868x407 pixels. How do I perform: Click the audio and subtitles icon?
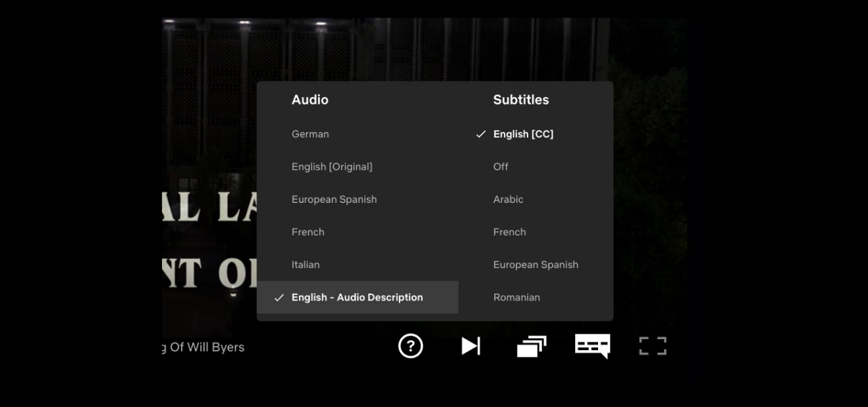click(x=592, y=345)
